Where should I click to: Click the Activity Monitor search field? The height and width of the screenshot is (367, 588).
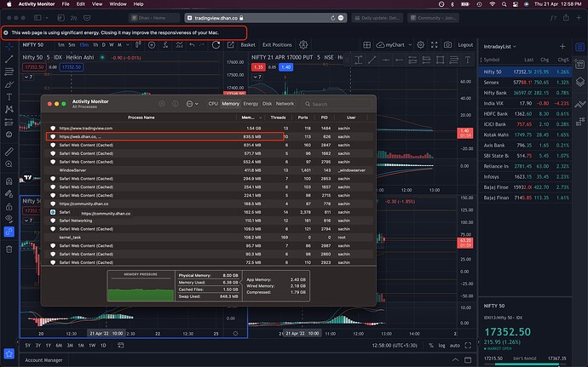click(337, 104)
